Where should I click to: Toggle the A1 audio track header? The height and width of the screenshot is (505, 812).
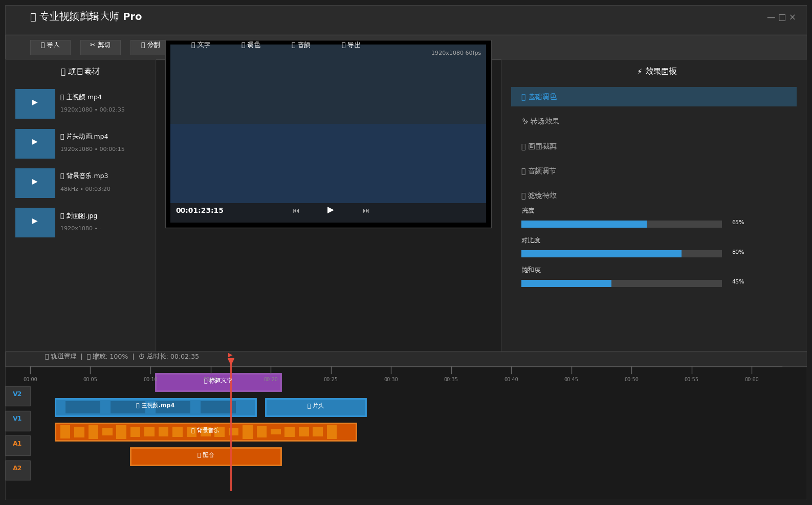(x=17, y=445)
